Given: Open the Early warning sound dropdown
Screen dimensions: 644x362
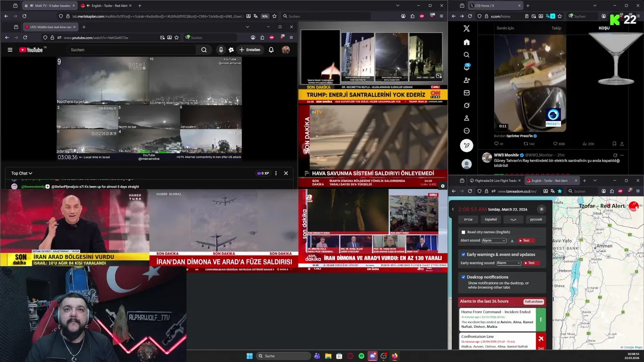Looking at the screenshot, I should (509, 263).
